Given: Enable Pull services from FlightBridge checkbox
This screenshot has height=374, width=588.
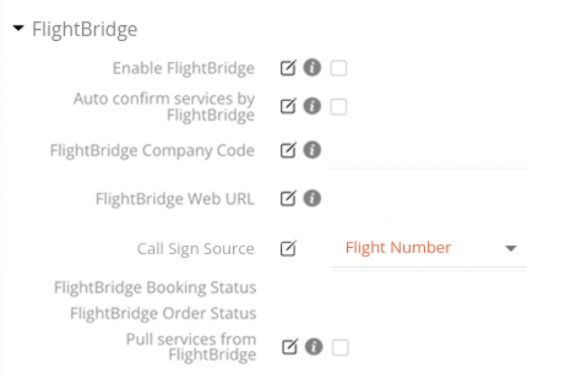Looking at the screenshot, I should 340,348.
